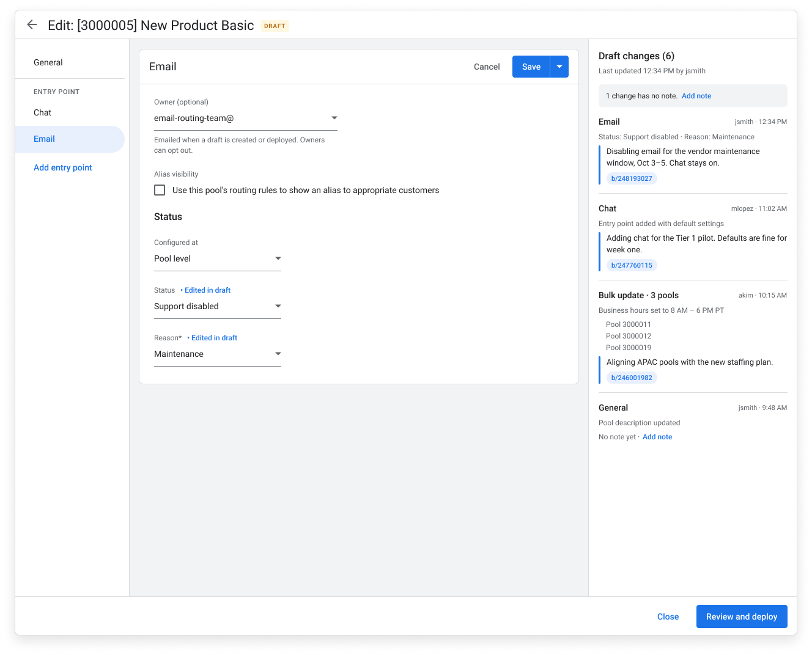Click 'Last updated 12:34 PM by jsmith'
812x655 pixels.
coord(652,71)
